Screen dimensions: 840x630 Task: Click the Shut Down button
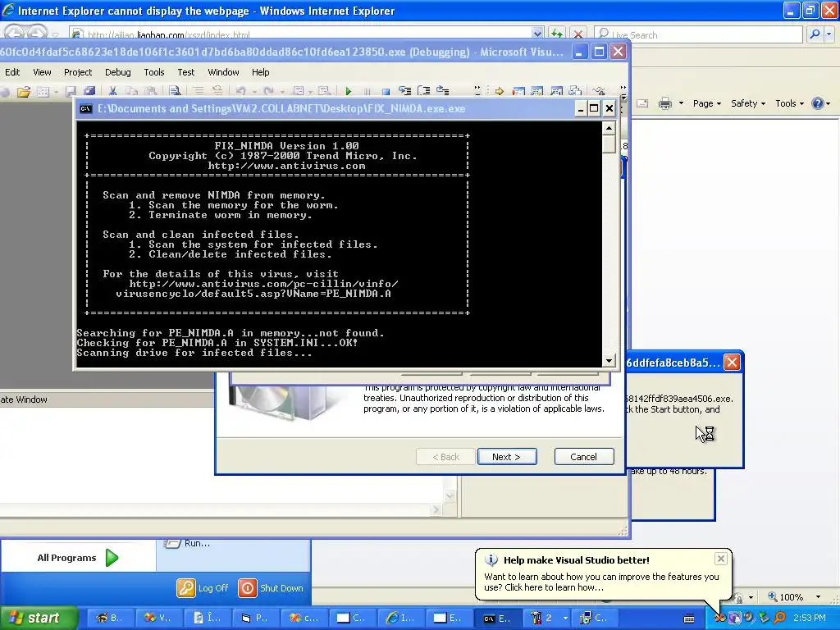click(x=271, y=587)
